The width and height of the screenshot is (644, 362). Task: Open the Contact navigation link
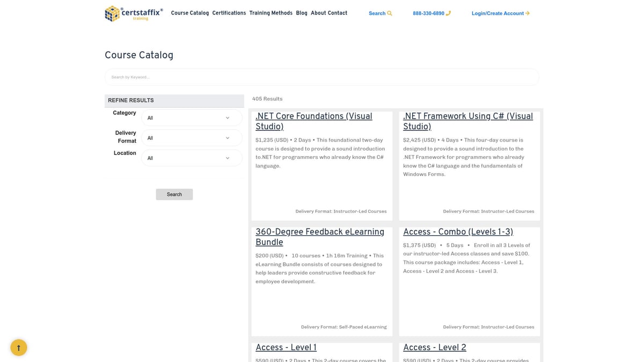point(338,13)
